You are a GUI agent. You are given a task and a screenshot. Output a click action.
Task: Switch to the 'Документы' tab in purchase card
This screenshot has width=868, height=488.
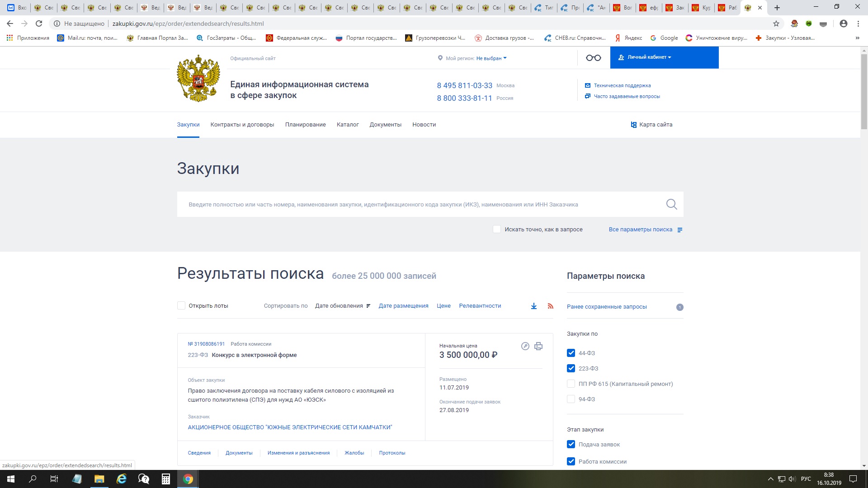(x=239, y=453)
